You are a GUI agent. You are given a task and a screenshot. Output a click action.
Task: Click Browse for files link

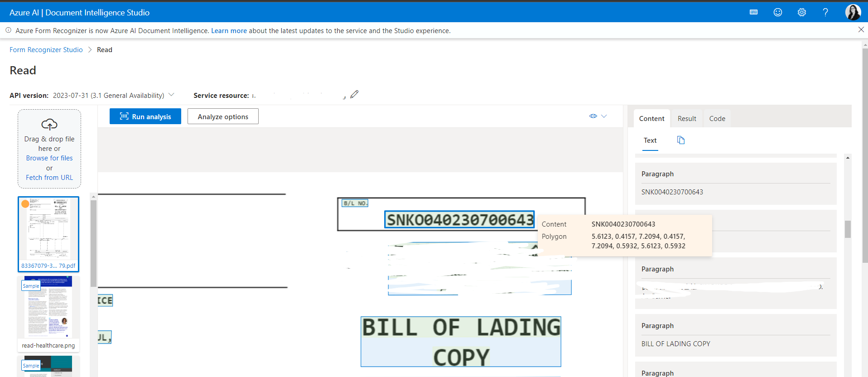[49, 158]
